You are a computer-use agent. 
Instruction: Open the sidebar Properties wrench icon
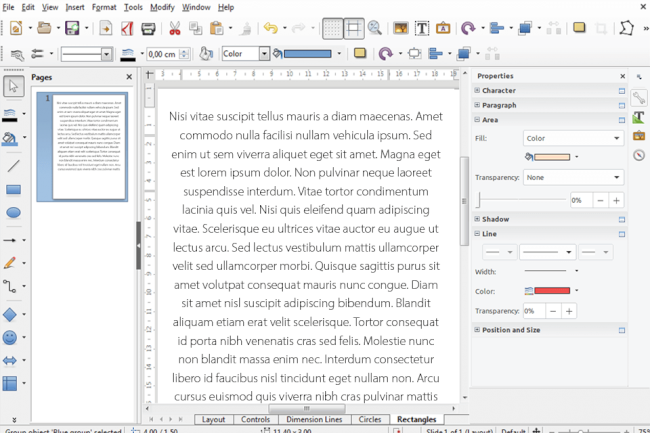click(x=639, y=98)
